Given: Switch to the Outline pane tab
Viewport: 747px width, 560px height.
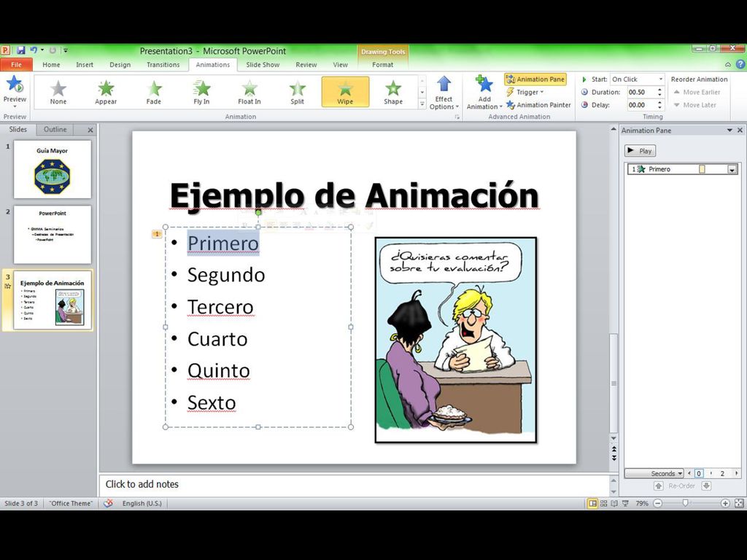Looking at the screenshot, I should [x=55, y=129].
